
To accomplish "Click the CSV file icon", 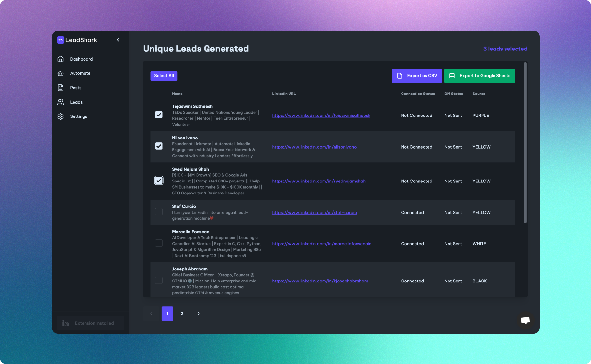I will (x=400, y=76).
